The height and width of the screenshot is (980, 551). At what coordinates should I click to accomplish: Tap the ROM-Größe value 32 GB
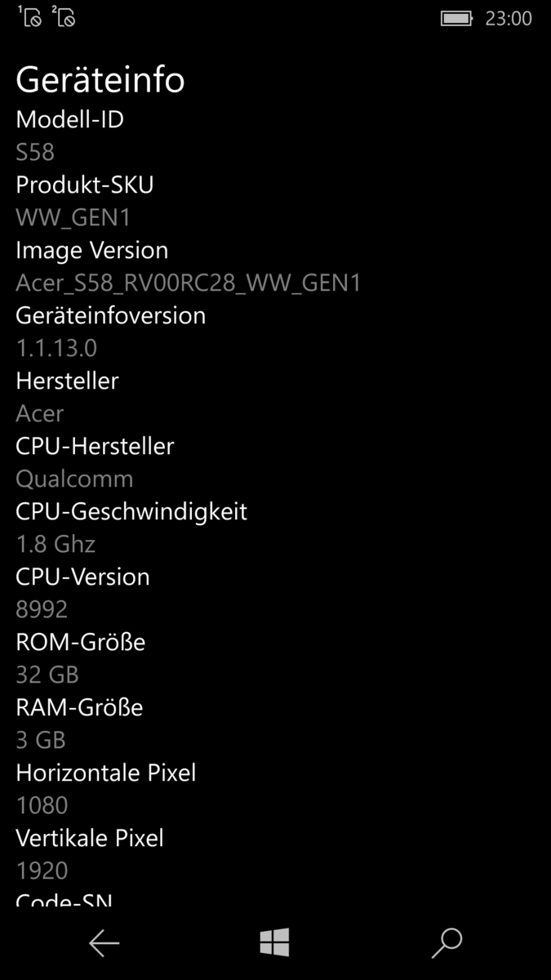47,675
